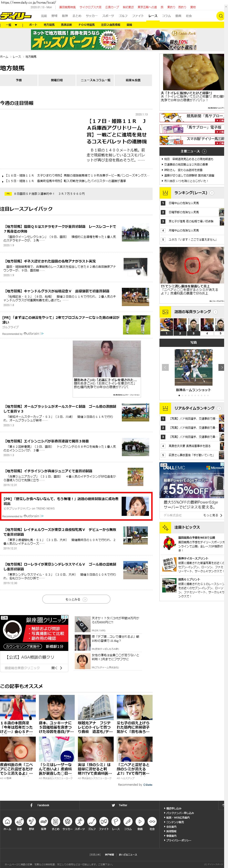Open 銀座総合美容クリニック ad 開く button
Image resolution: width=228 pixels, height=868 pixels.
click(x=57, y=668)
